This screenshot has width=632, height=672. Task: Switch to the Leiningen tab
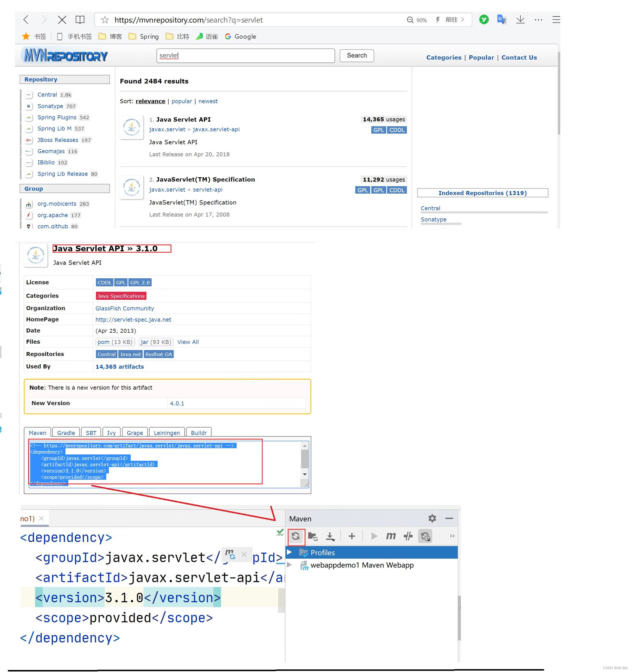click(167, 433)
